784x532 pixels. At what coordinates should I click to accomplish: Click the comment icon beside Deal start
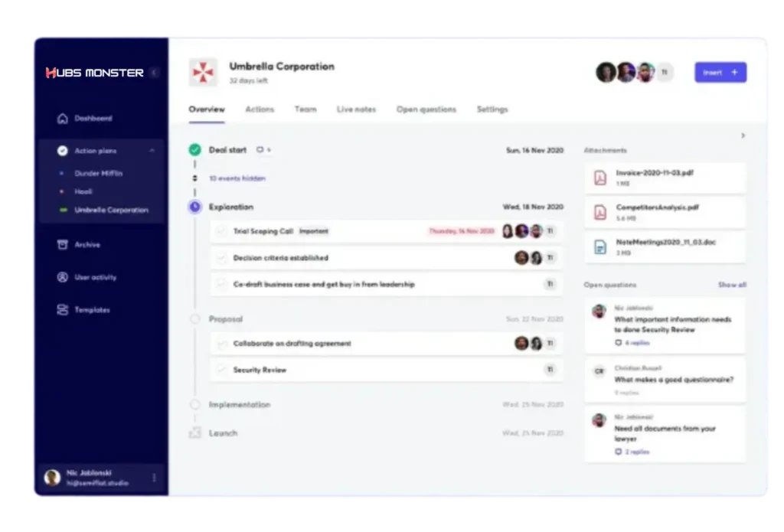pyautogui.click(x=260, y=150)
